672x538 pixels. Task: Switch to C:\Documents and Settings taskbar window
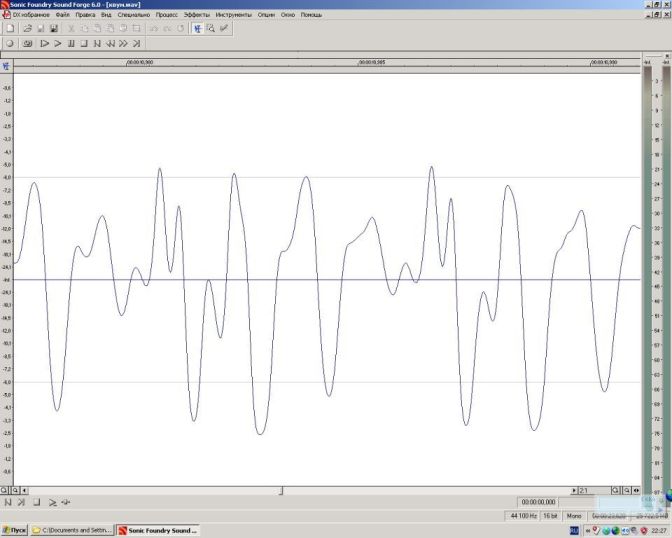pyautogui.click(x=72, y=530)
